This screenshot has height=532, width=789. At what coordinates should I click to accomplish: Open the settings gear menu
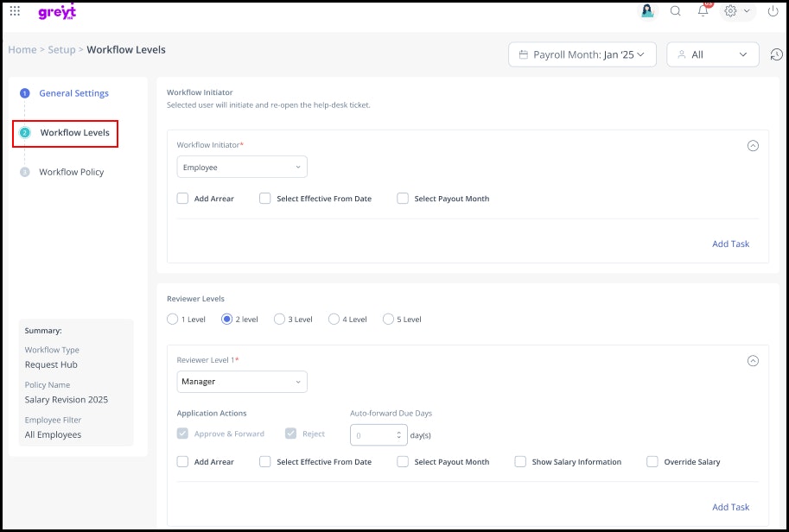click(x=736, y=11)
